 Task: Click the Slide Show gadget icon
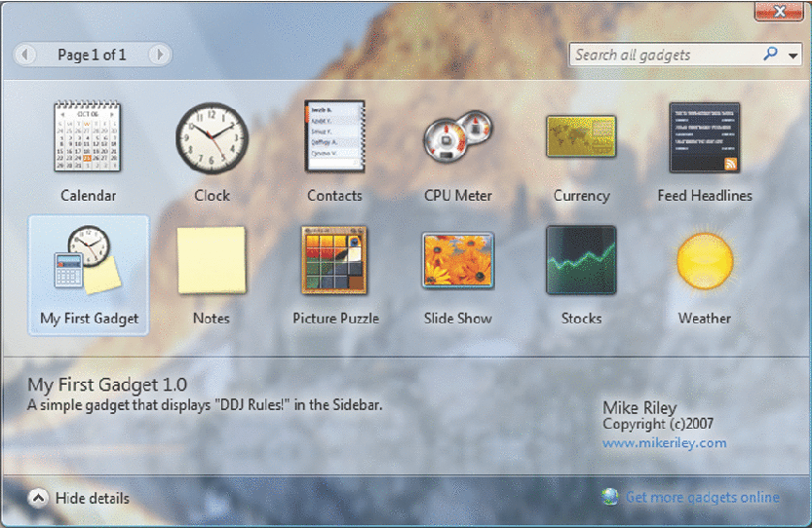457,260
